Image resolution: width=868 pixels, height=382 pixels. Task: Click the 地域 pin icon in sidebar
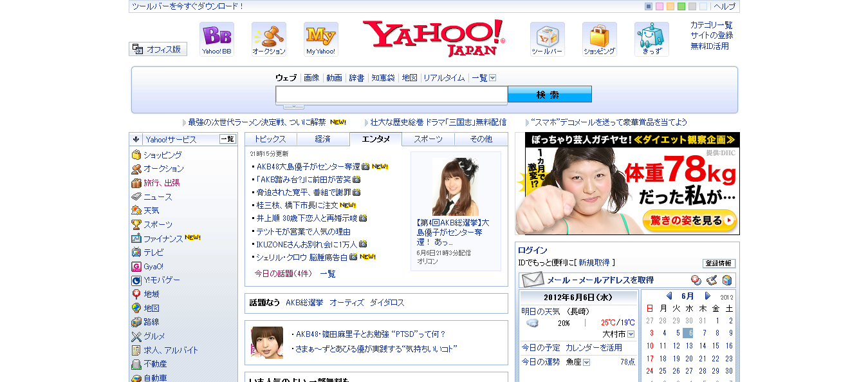tap(136, 294)
